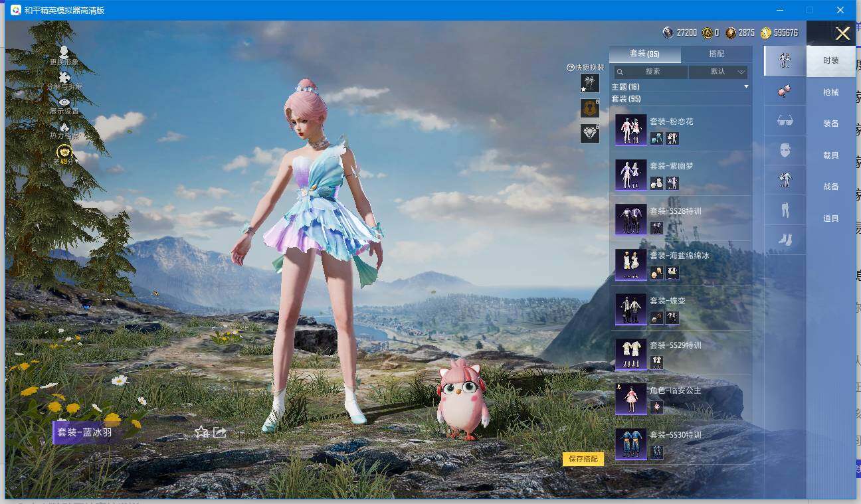
Task: Toggle the 展示设置 eye display icon
Action: [x=64, y=102]
